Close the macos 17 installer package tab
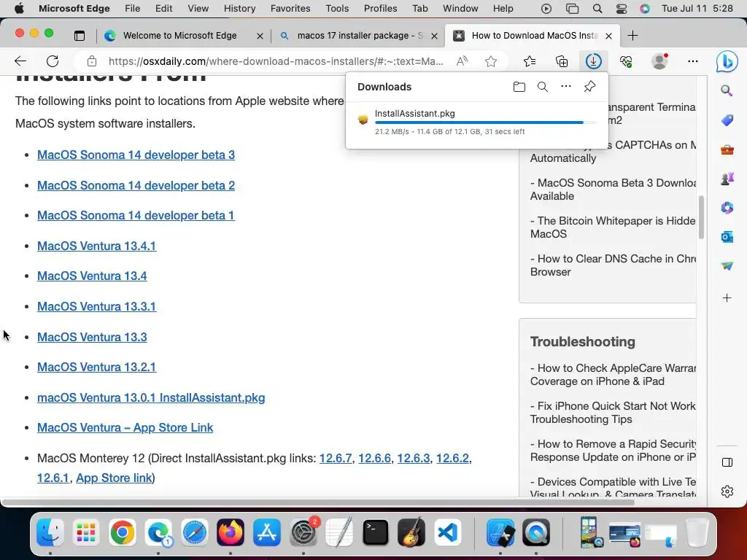The width and height of the screenshot is (747, 560). click(435, 36)
